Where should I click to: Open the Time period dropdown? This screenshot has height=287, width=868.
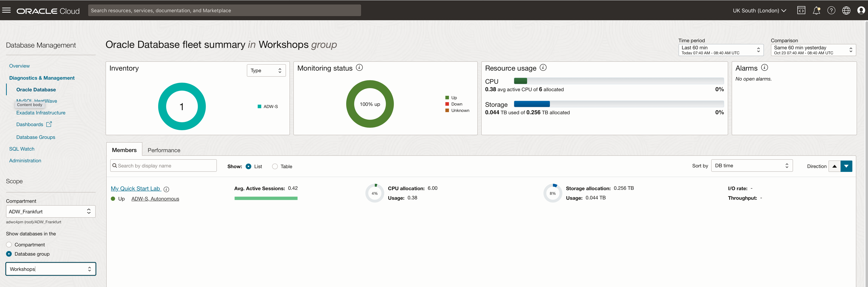point(720,50)
